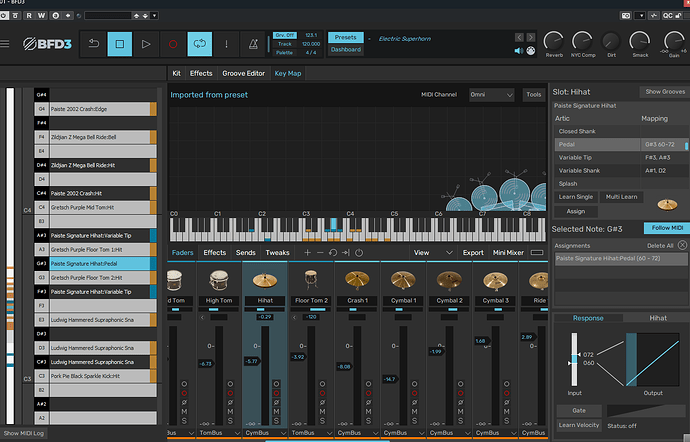Open the High Tom TomBus output dropdown
This screenshot has width=690, height=442.
click(x=219, y=433)
